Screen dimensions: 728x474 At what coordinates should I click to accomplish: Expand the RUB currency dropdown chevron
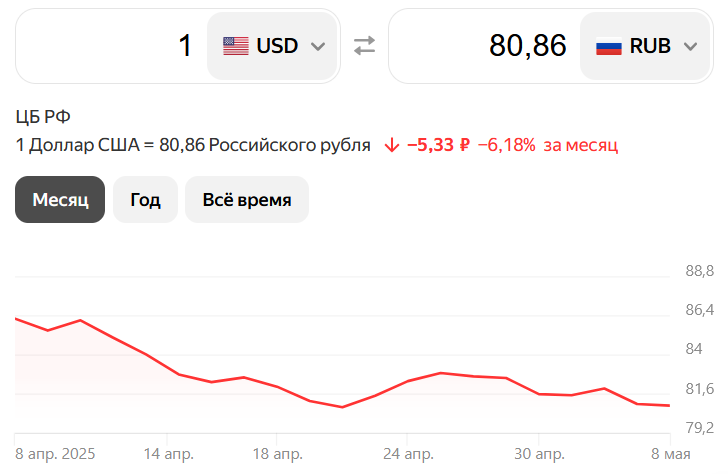click(x=690, y=46)
